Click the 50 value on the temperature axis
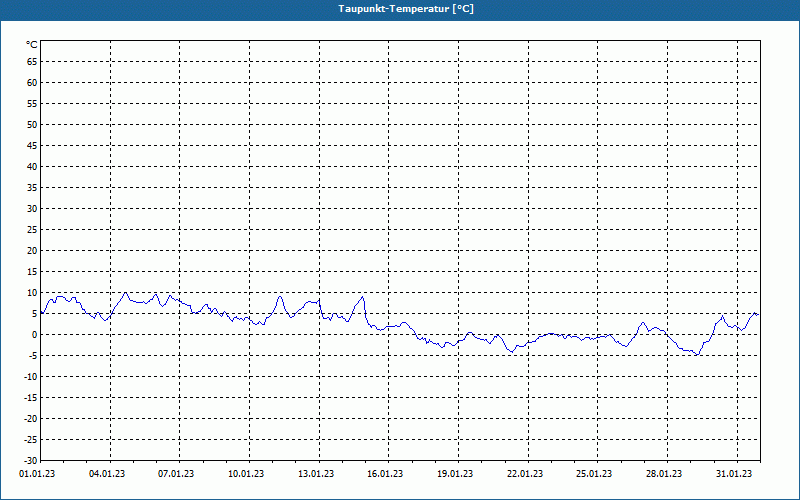The image size is (800, 500). click(x=32, y=124)
